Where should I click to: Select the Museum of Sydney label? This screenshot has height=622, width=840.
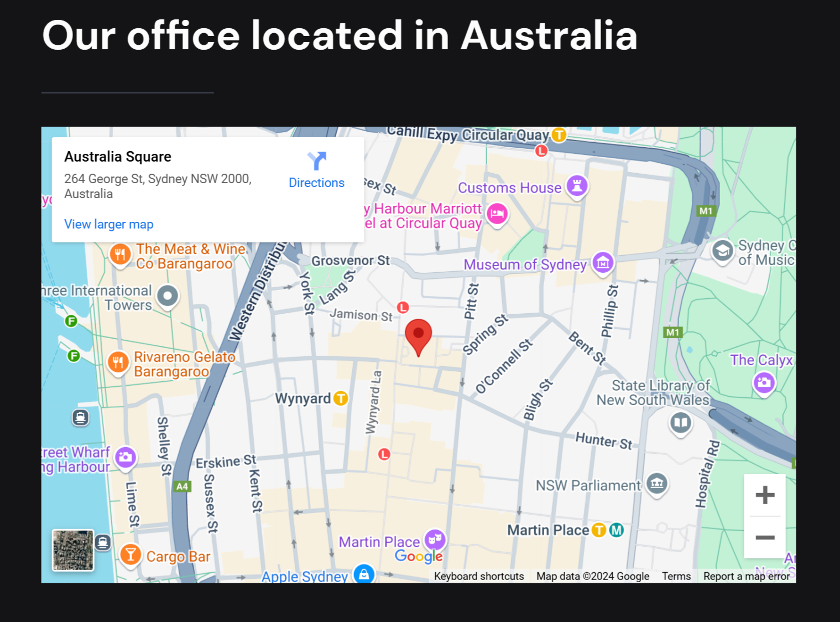pos(525,265)
